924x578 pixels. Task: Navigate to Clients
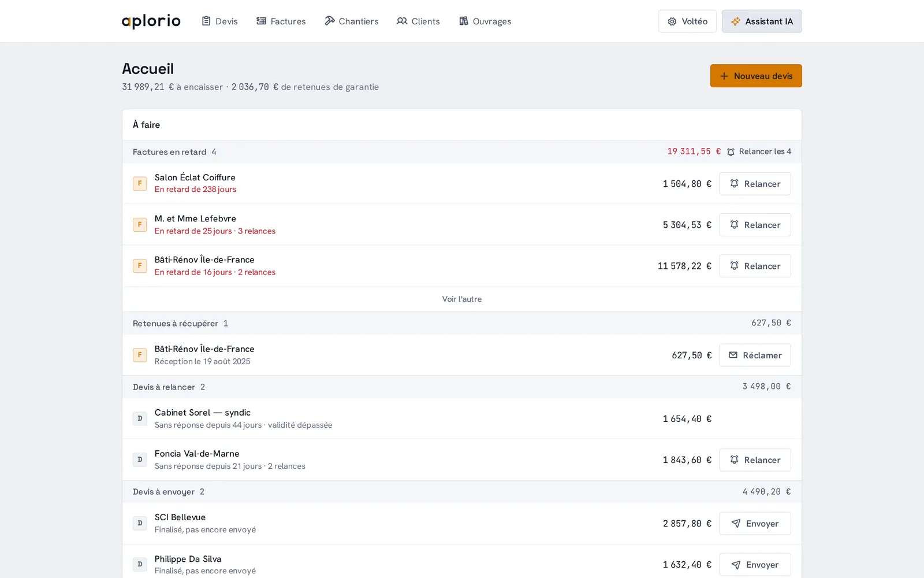[418, 21]
